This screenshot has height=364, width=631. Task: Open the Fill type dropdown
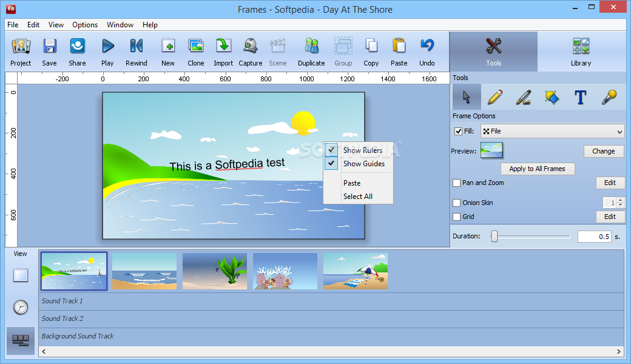[x=553, y=131]
